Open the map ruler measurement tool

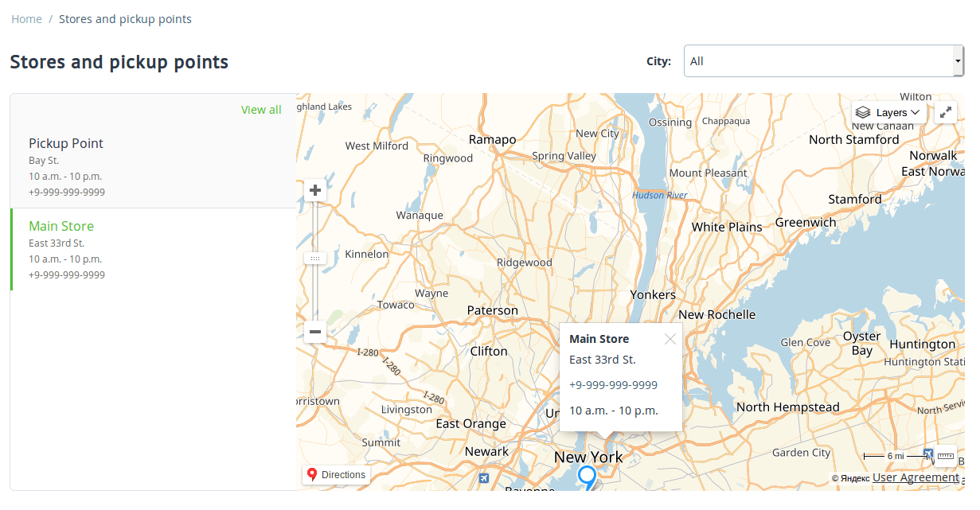pyautogui.click(x=945, y=457)
